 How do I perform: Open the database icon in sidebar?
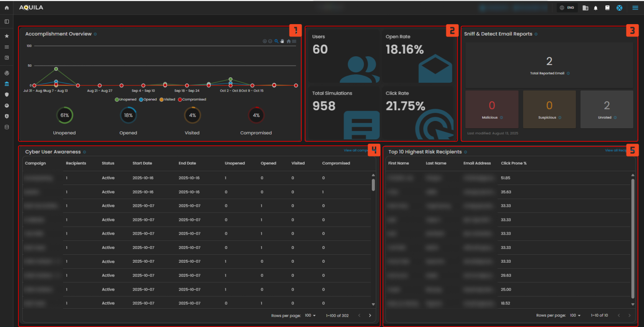pyautogui.click(x=7, y=127)
